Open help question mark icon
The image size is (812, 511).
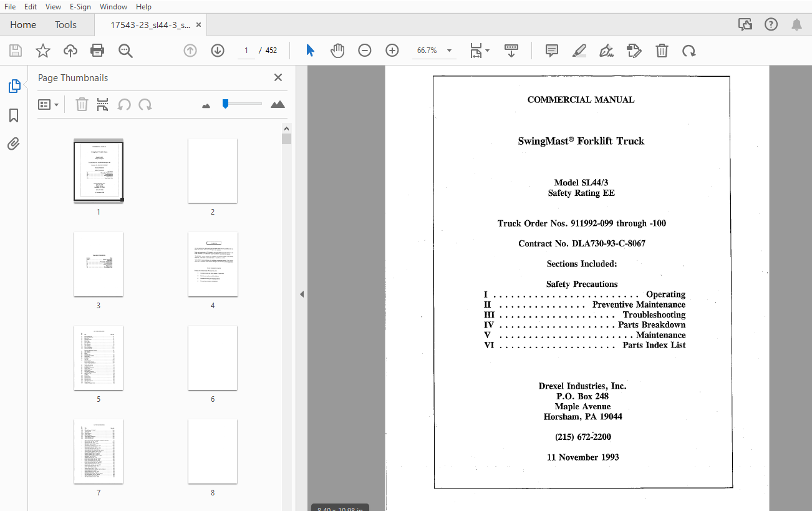771,24
